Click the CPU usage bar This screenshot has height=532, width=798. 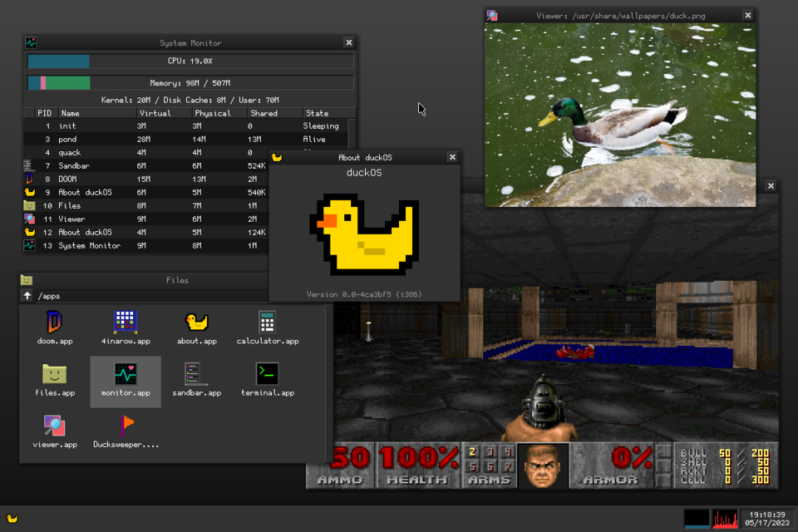pyautogui.click(x=190, y=61)
